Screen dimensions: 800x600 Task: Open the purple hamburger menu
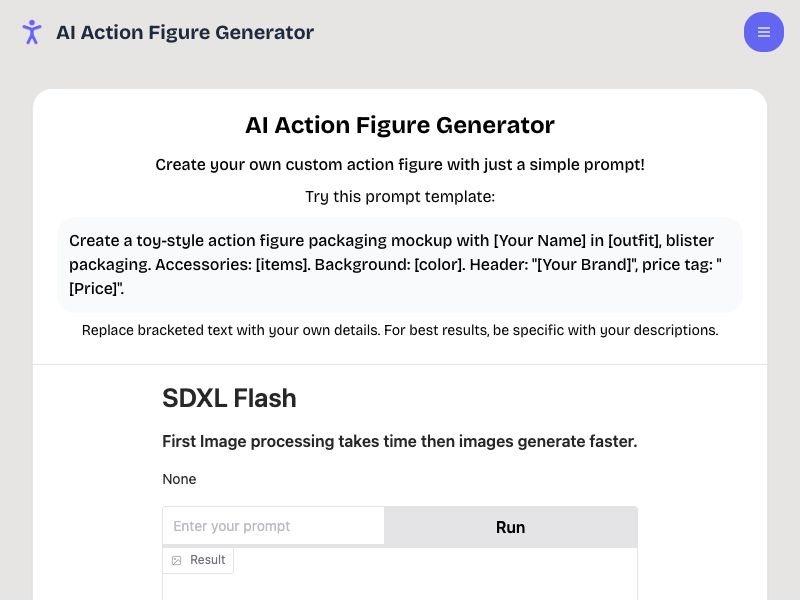click(x=764, y=32)
